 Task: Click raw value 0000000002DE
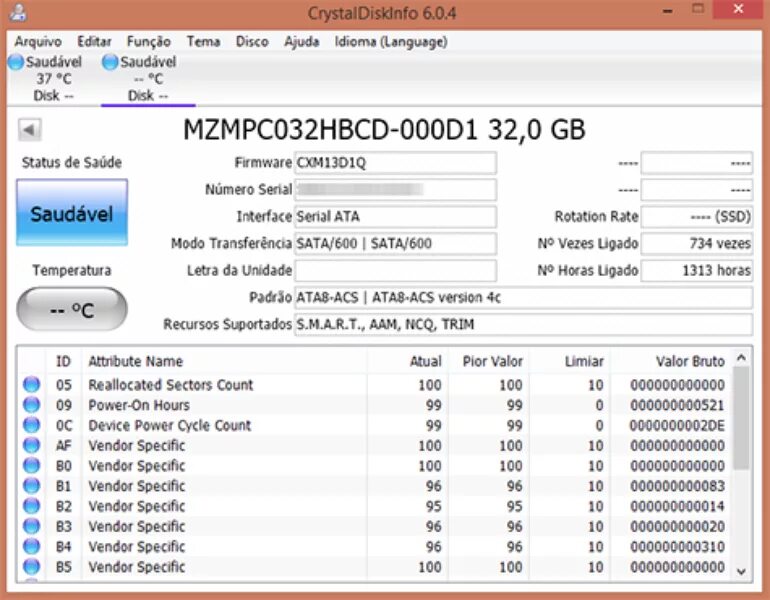[677, 425]
